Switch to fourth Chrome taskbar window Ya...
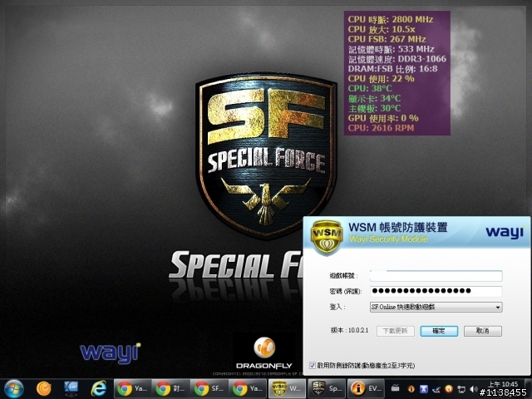This screenshot has width=532, height=399. (248, 389)
